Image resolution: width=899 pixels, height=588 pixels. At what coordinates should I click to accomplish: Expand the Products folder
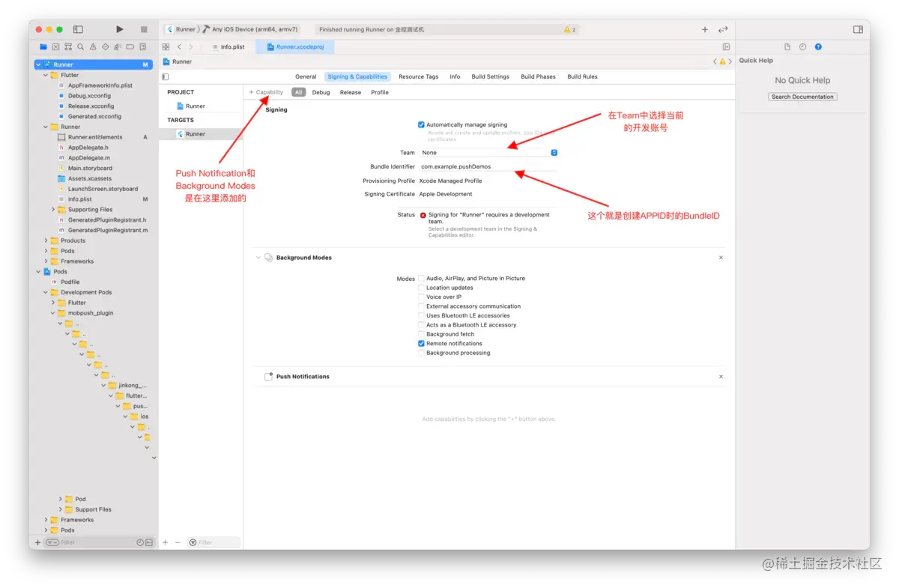click(x=45, y=240)
